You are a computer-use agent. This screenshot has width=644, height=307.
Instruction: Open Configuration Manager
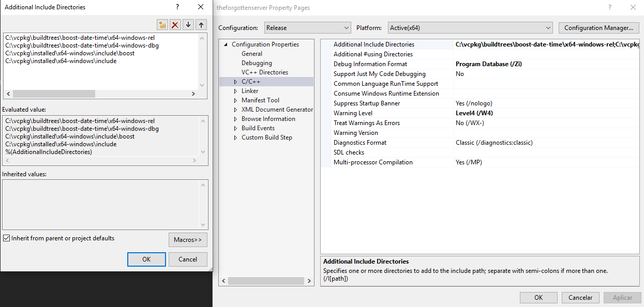pos(598,28)
